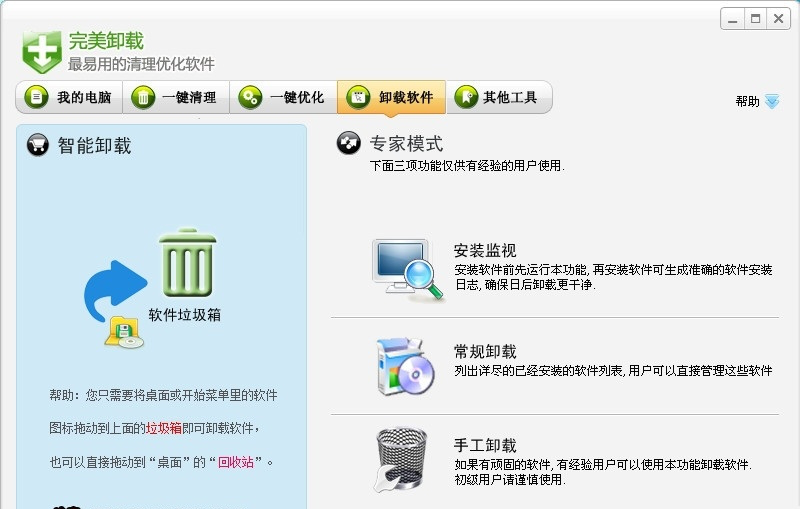The width and height of the screenshot is (800, 529).
Task: Expand the blue arrow next to 帮助
Action: coord(772,101)
